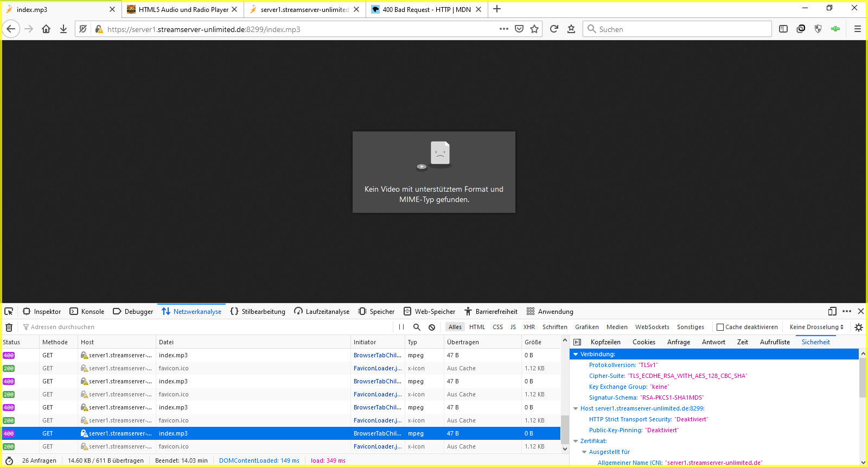Enable the Cache deaktivieren checkbox

coord(720,327)
